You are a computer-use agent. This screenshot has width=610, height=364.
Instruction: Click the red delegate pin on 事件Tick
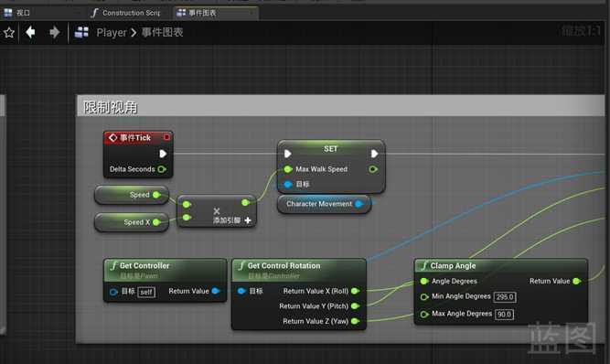click(x=166, y=137)
